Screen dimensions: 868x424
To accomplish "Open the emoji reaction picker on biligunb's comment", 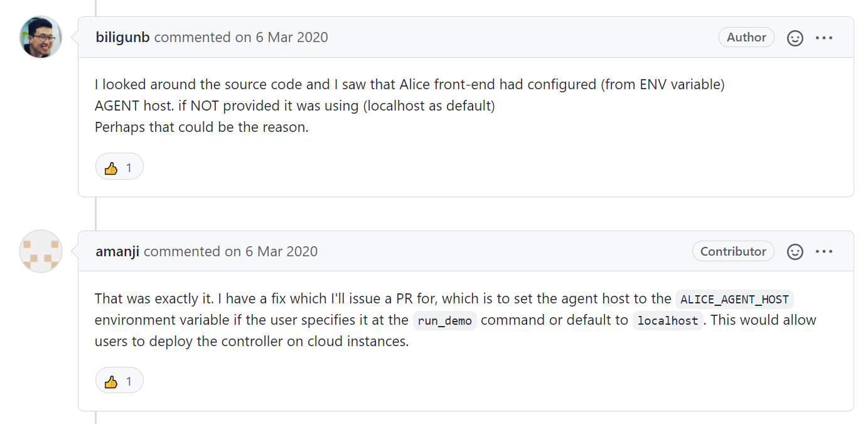I will click(795, 37).
